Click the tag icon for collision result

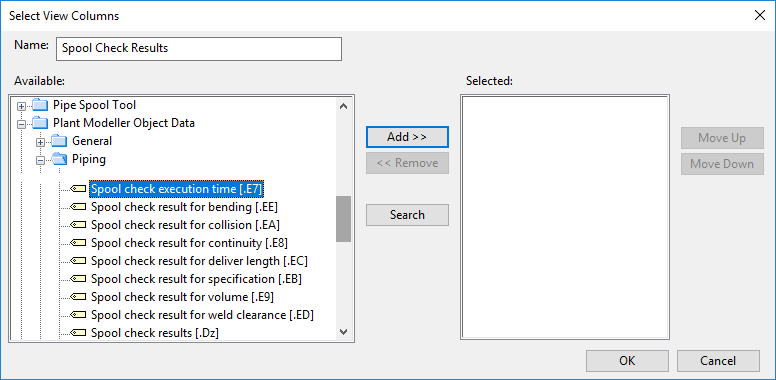coord(78,225)
